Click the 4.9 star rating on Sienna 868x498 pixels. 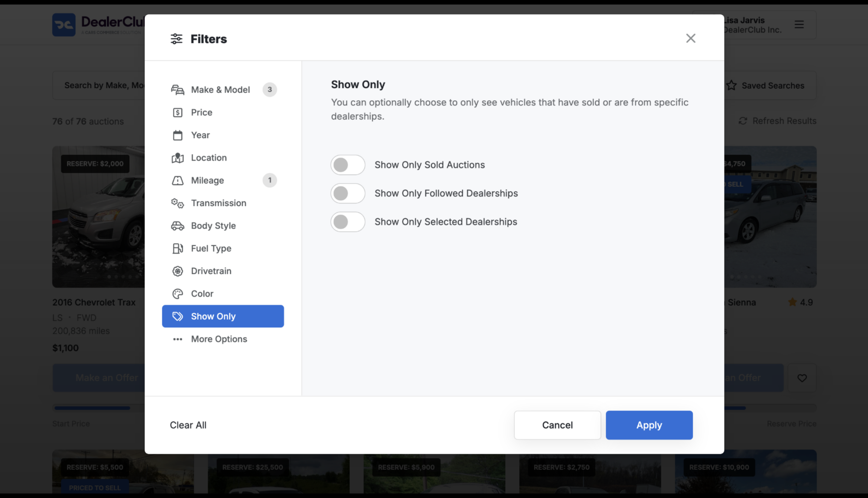point(800,302)
